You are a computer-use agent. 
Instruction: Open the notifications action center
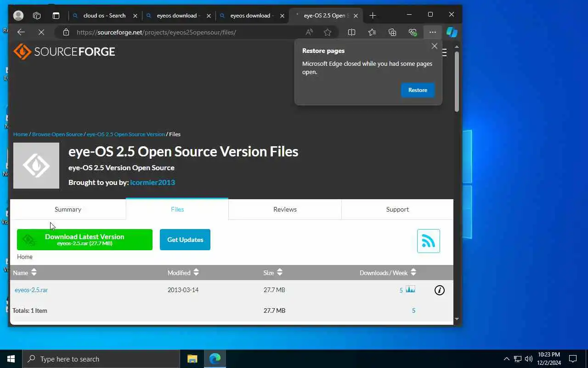tap(573, 359)
